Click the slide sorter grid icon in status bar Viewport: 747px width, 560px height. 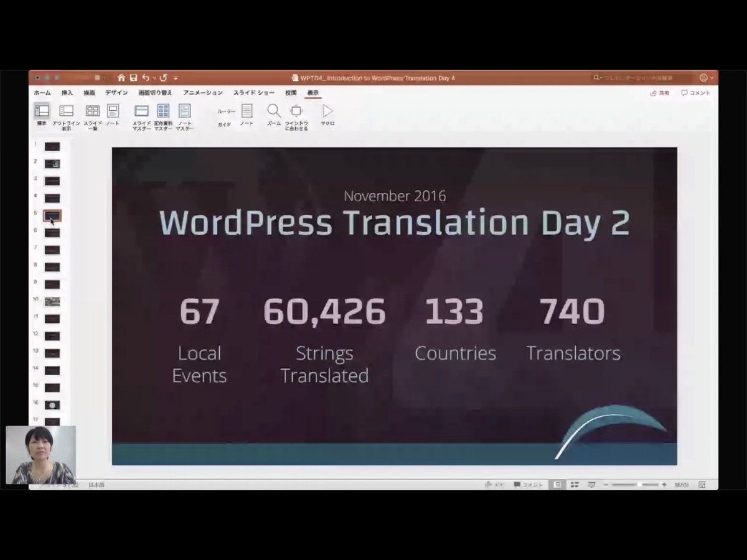pos(575,485)
